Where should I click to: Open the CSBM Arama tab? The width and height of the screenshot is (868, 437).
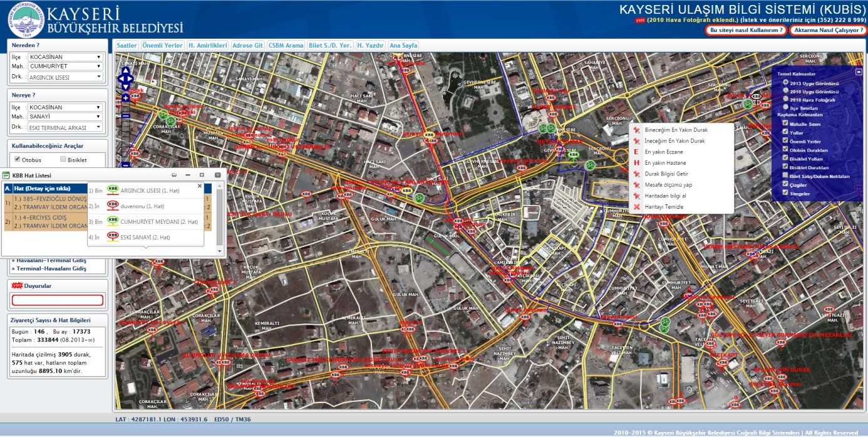(286, 45)
